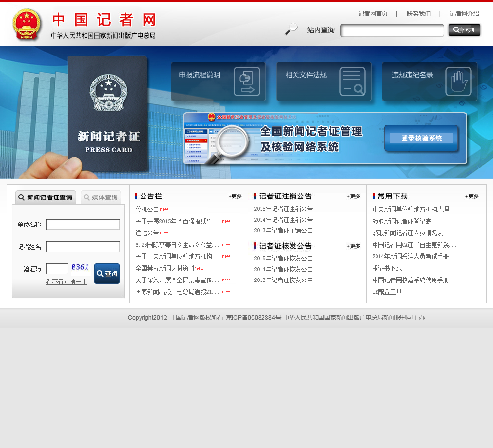Click 京ICP备05082884号 in footer

pos(254,318)
